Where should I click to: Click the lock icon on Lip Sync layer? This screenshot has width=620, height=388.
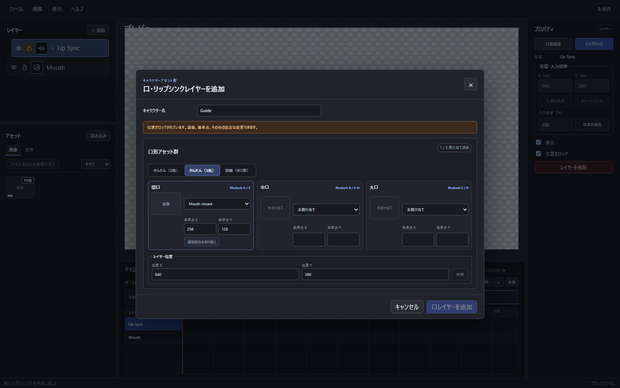(x=29, y=48)
